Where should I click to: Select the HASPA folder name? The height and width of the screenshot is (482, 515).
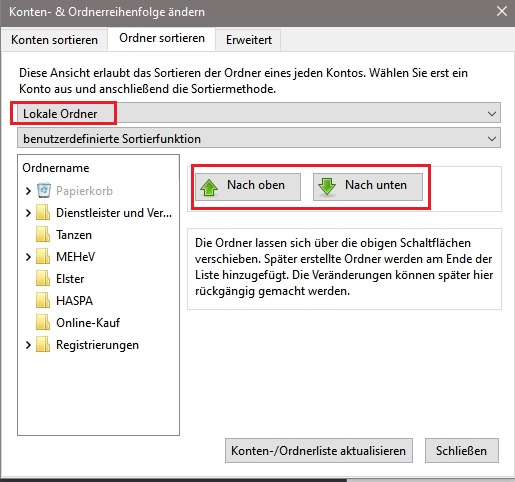point(74,301)
